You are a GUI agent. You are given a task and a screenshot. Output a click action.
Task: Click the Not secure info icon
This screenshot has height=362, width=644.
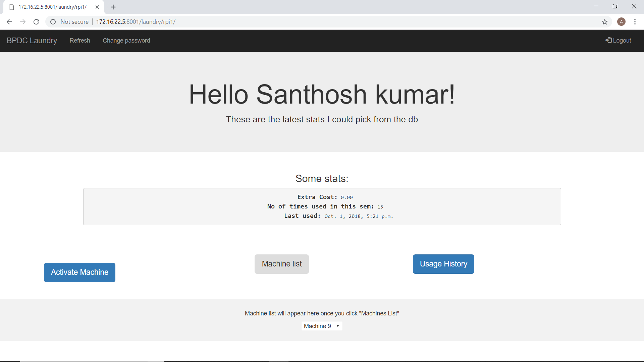point(53,22)
